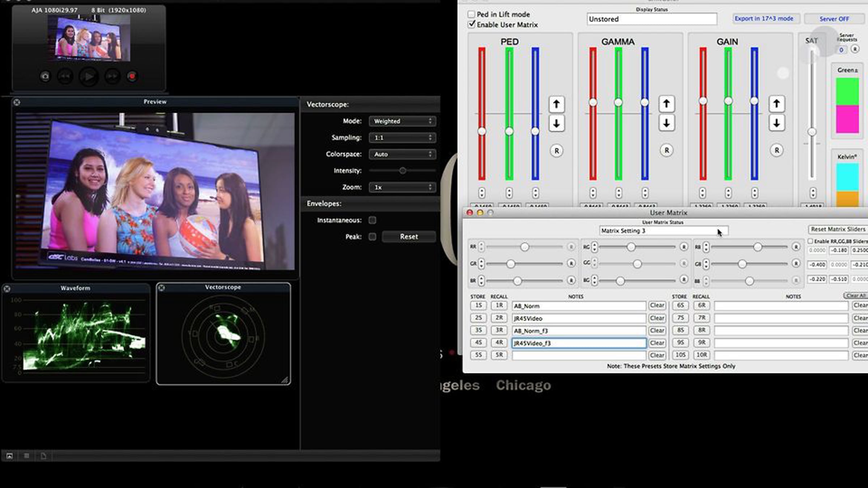Click the stepper under the red PED slider
Screen dimensions: 868x488
482,193
